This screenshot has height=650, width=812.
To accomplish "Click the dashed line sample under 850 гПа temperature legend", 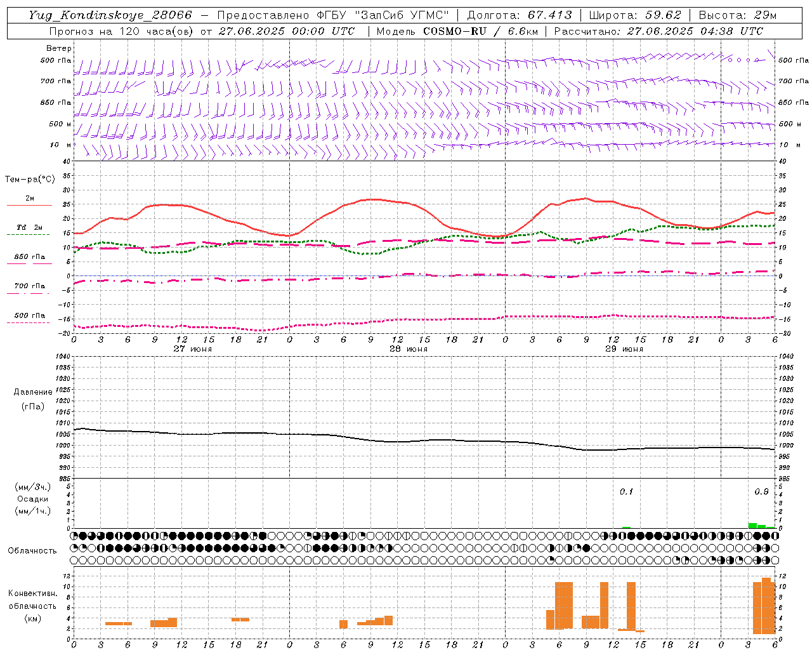I will coord(29,263).
